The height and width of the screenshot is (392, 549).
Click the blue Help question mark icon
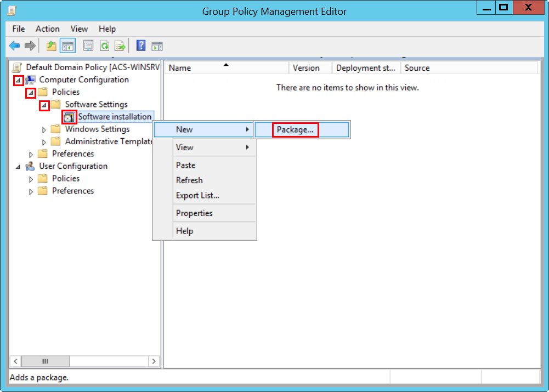(x=141, y=46)
